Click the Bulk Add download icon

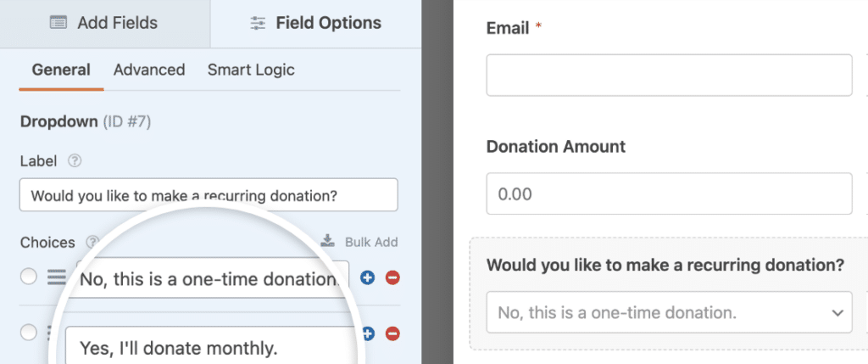pos(328,242)
